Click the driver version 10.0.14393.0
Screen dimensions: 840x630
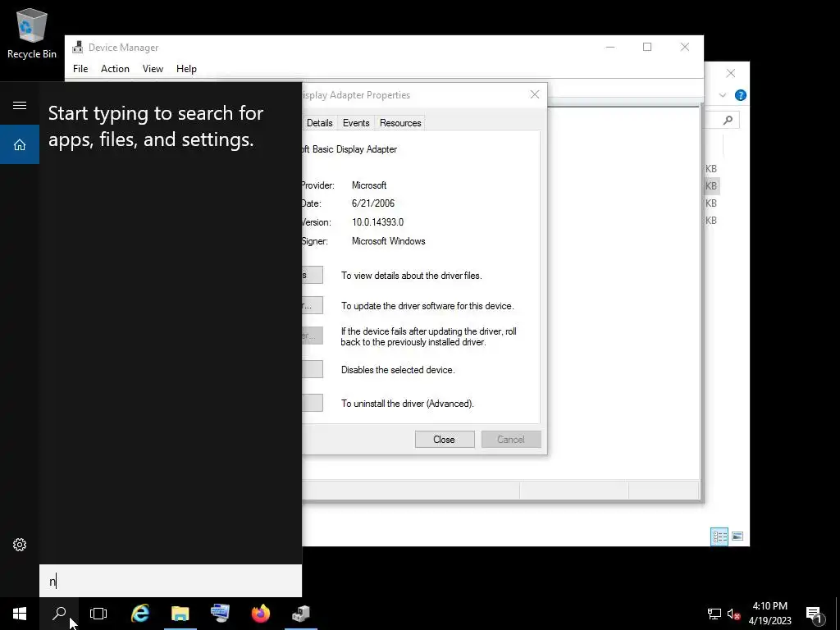377,221
